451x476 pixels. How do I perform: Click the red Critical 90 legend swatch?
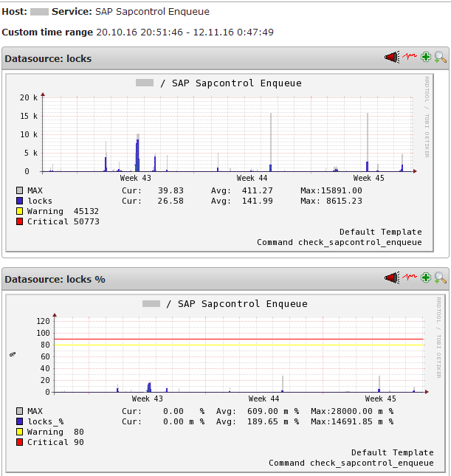[x=20, y=442]
